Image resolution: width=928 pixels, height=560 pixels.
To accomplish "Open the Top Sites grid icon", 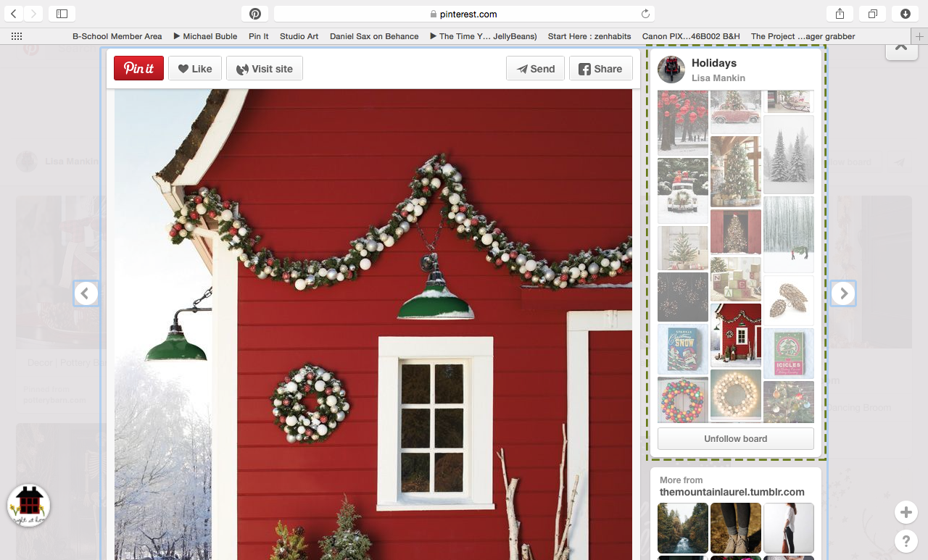I will pyautogui.click(x=17, y=36).
